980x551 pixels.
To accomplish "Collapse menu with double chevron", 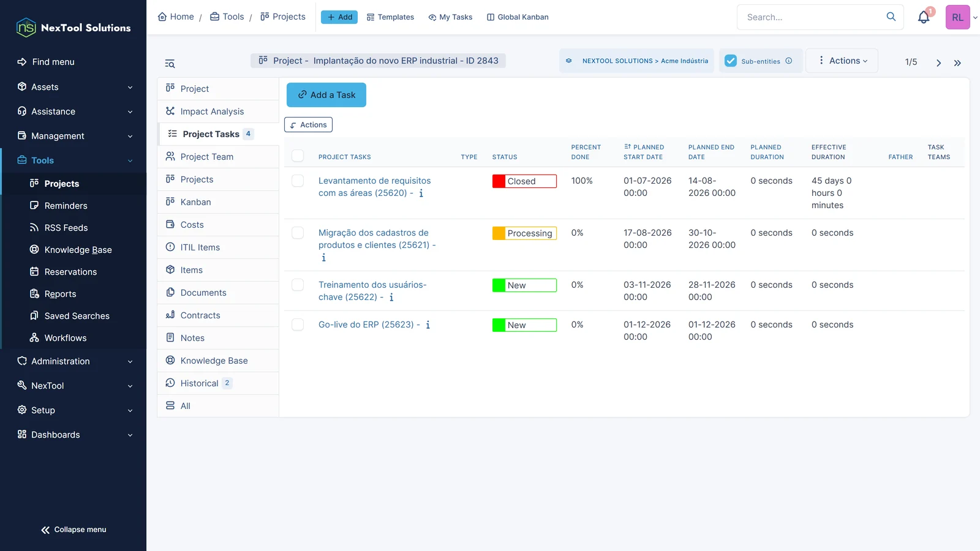I will [73, 530].
